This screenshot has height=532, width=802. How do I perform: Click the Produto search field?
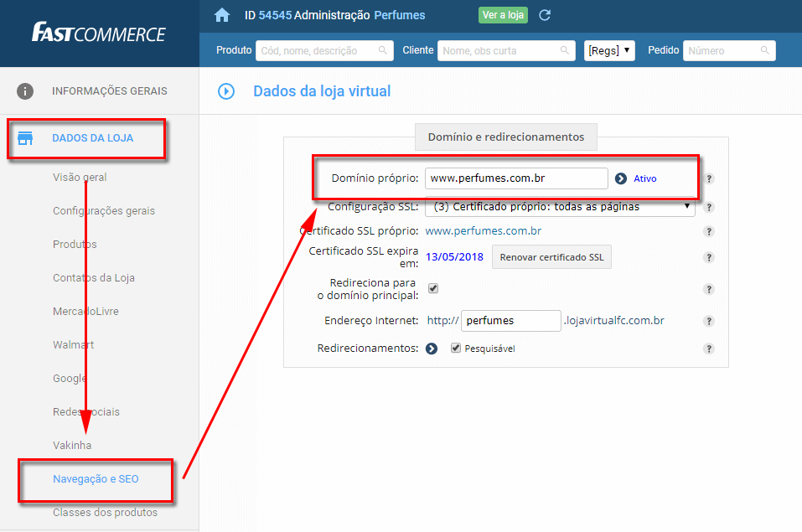tap(323, 50)
